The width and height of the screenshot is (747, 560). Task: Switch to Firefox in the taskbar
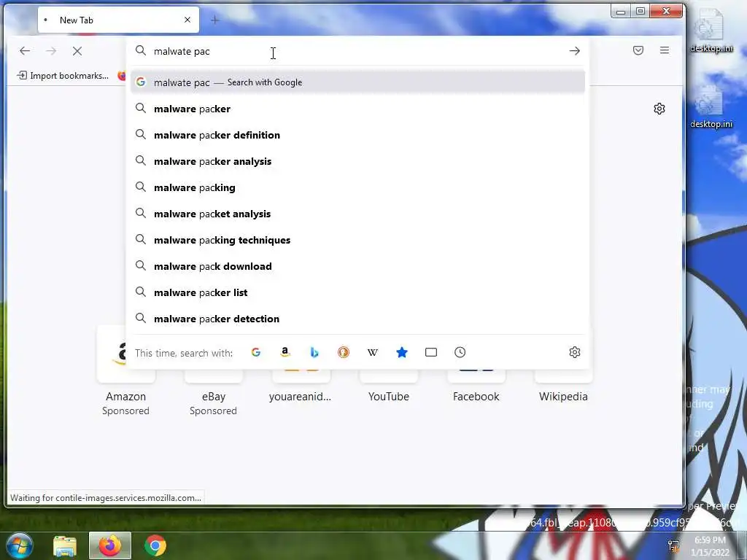[110, 545]
